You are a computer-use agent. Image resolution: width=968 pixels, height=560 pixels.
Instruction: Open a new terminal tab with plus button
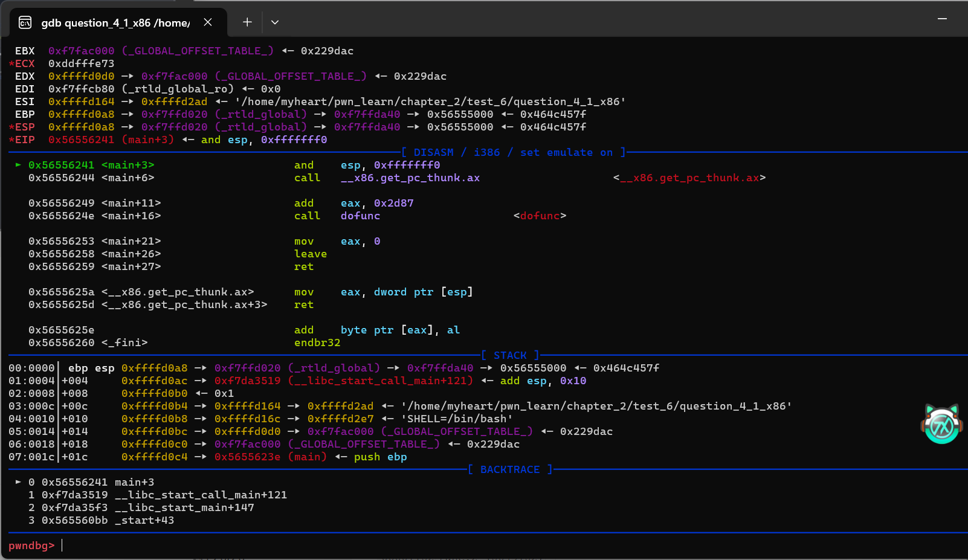pos(247,22)
